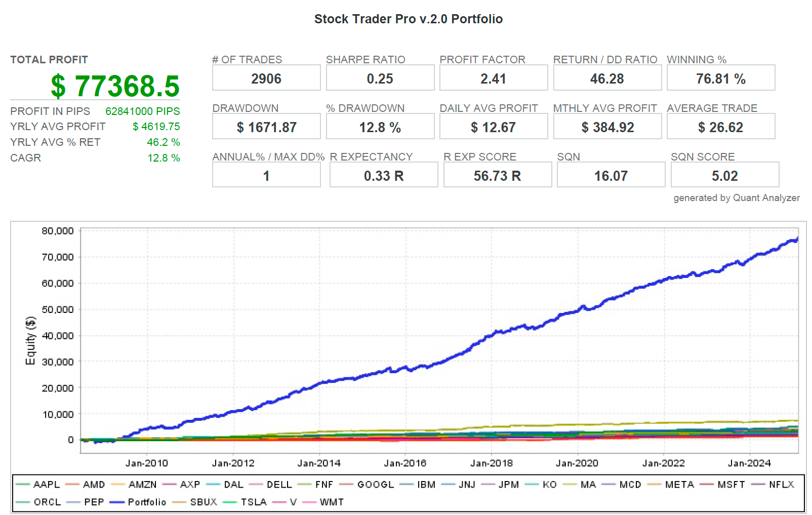Click the WMT legend item
Image resolution: width=812 pixels, height=515 pixels.
click(x=323, y=502)
